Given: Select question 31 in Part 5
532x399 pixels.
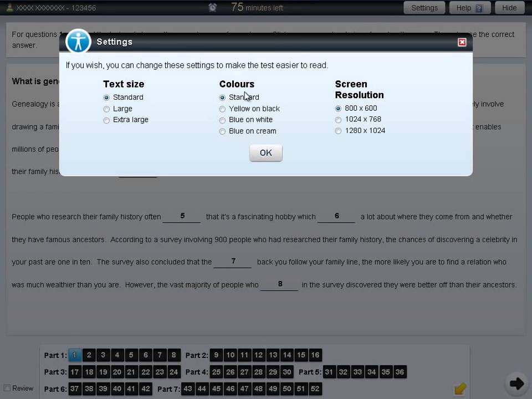Looking at the screenshot, I should coord(329,372).
